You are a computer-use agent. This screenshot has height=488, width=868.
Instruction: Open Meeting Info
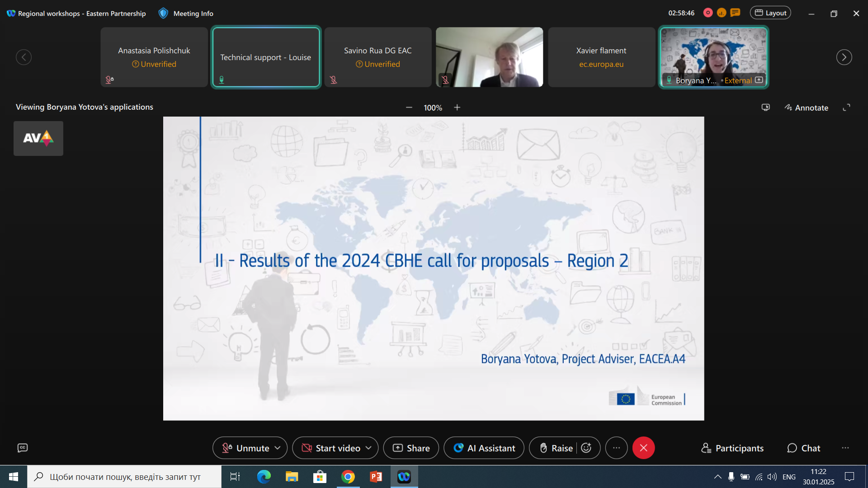coord(186,14)
